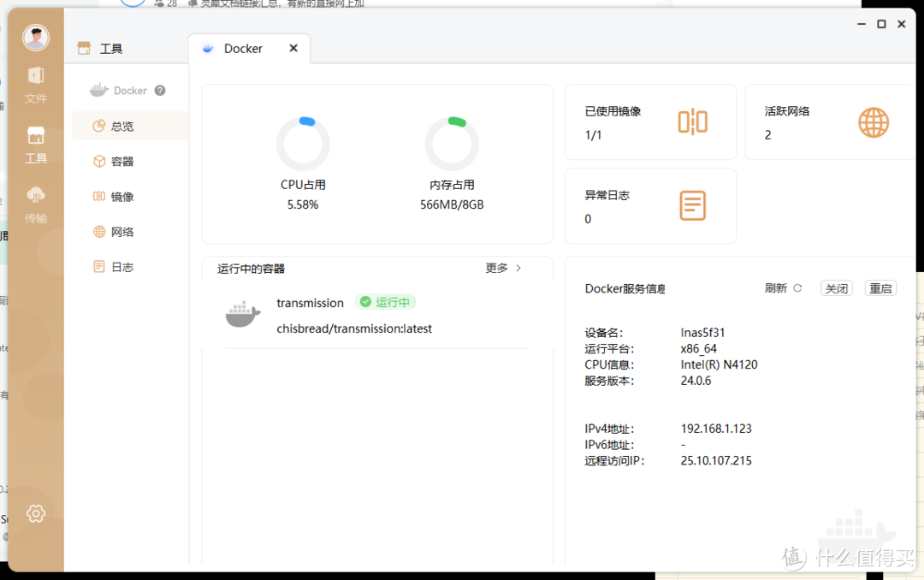Screen dimensions: 924x580
Task: Click CPU info Intel(R) N4120
Action: (x=719, y=365)
